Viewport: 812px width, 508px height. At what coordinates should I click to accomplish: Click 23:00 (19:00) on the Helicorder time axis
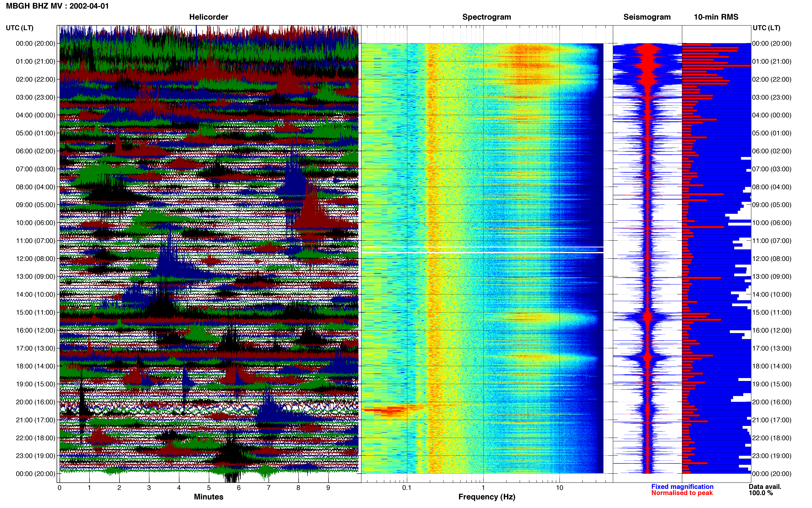(x=36, y=456)
